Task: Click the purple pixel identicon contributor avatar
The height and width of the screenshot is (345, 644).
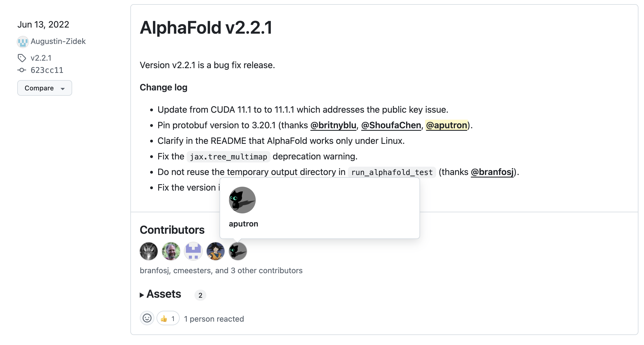Action: (193, 251)
